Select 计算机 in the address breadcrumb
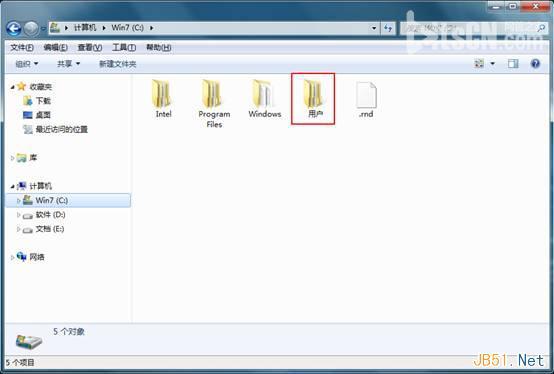The image size is (554, 374). coord(85,28)
